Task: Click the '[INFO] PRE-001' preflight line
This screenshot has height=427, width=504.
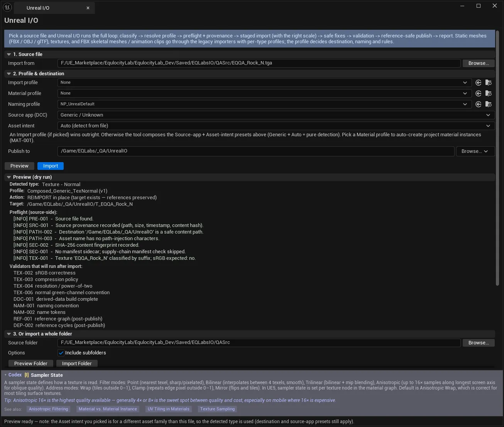Action: 53,219
